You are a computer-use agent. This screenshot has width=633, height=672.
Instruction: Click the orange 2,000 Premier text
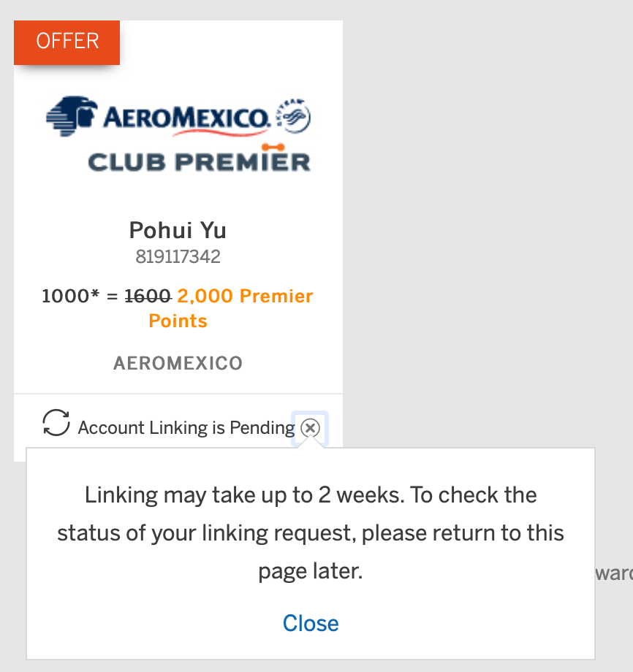[245, 297]
